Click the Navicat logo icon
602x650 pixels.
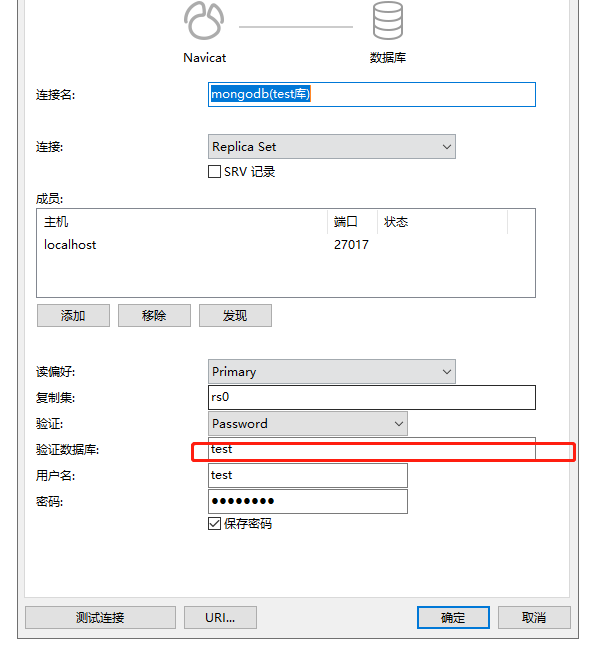pos(204,21)
